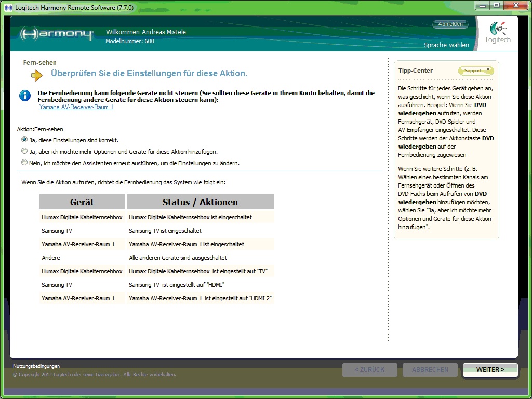Click the Sprache wählen link
The width and height of the screenshot is (532, 399).
pos(446,45)
